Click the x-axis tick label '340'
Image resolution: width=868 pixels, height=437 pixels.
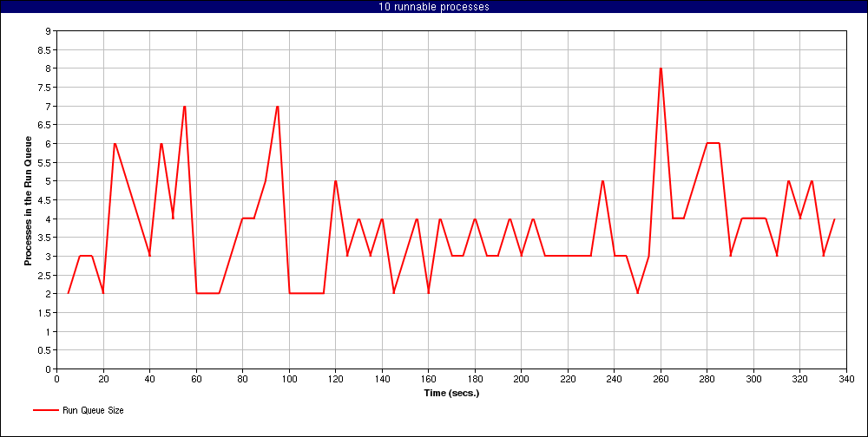[x=846, y=380]
